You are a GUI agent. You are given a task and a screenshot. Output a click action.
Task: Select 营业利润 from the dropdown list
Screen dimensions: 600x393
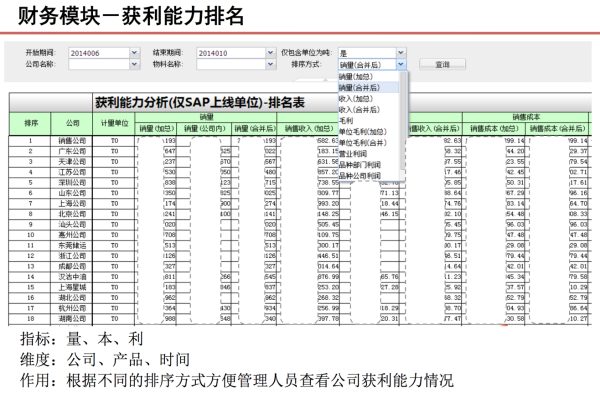point(353,154)
